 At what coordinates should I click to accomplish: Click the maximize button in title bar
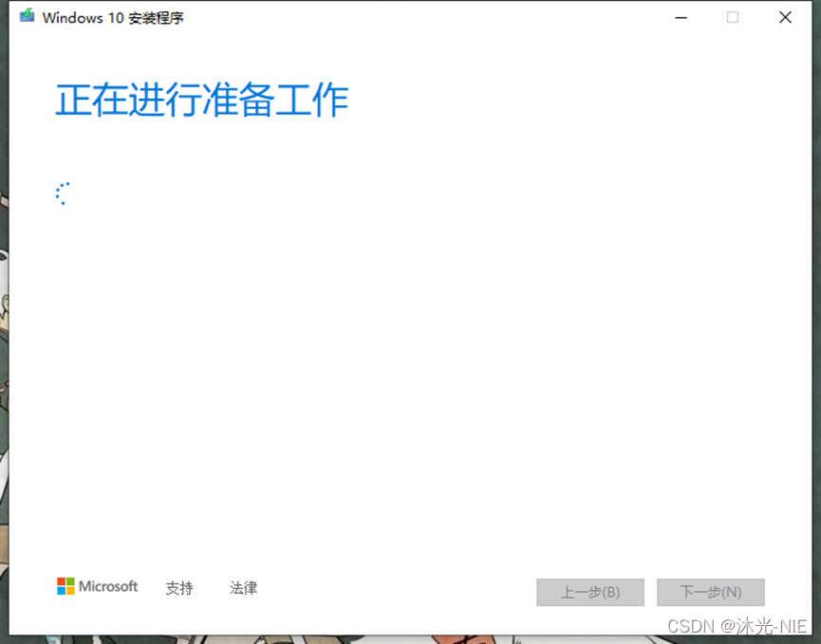click(733, 18)
